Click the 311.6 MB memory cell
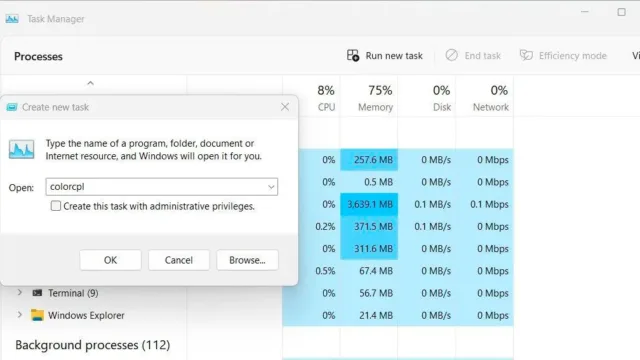Viewport: 640px width, 360px height. (369, 249)
